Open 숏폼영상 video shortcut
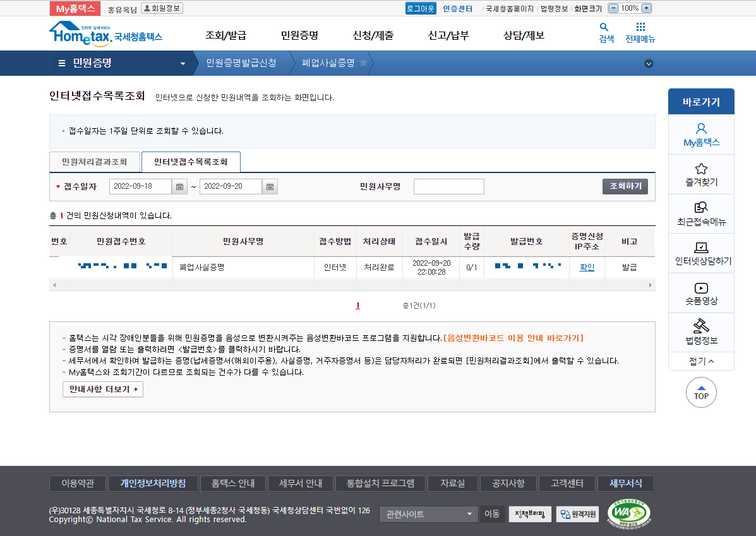This screenshot has width=756, height=536. click(x=701, y=293)
